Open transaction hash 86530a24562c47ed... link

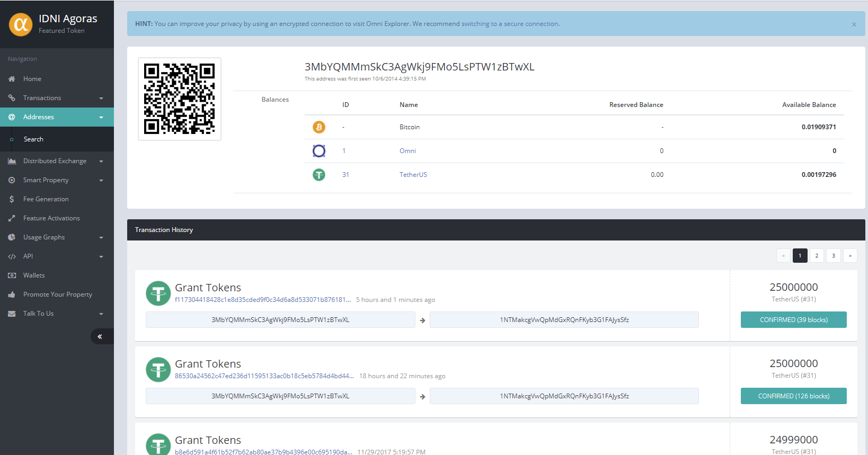click(264, 376)
